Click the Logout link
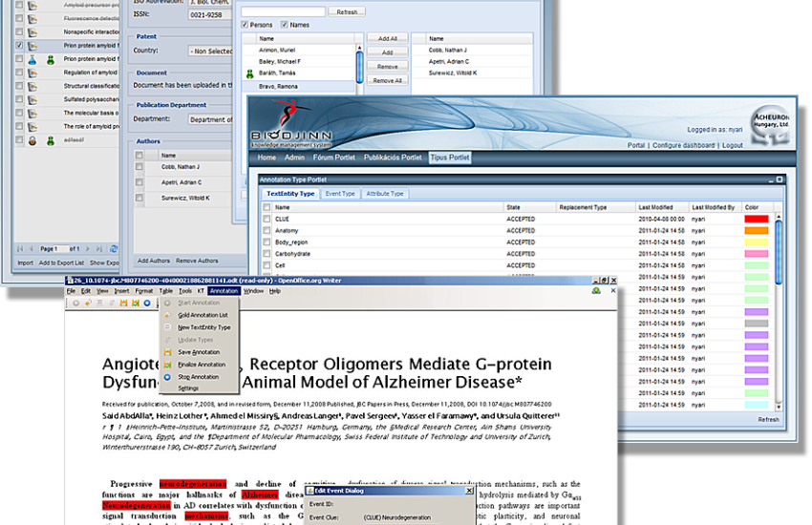812x525 pixels. [x=732, y=145]
